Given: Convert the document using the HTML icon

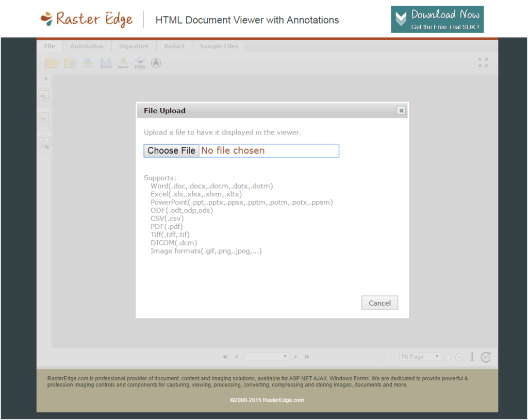Looking at the screenshot, I should point(140,62).
